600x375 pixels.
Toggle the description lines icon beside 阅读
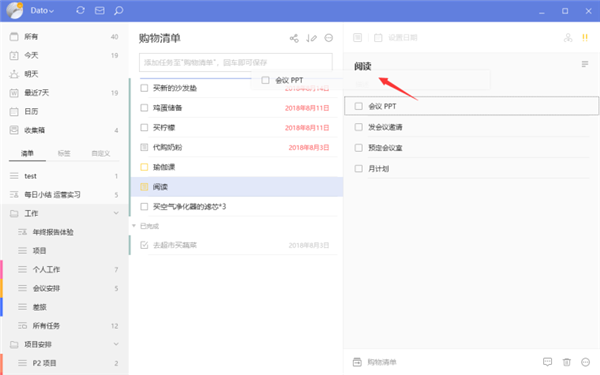pos(585,64)
